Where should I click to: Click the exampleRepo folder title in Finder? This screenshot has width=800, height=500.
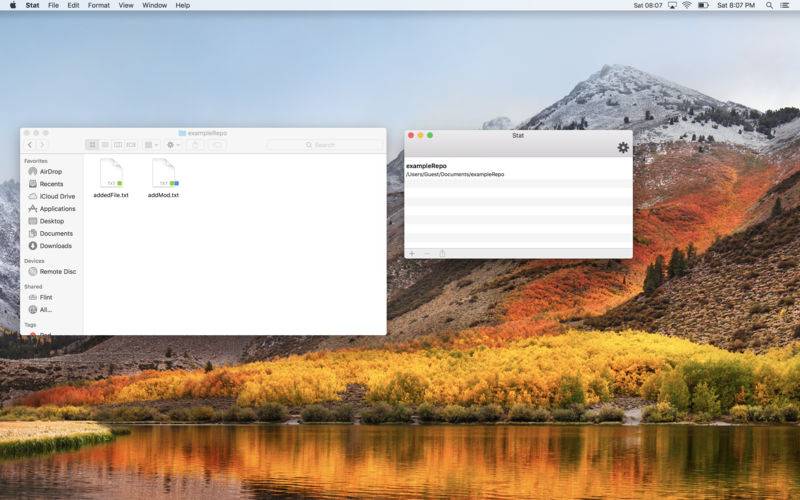[x=203, y=133]
